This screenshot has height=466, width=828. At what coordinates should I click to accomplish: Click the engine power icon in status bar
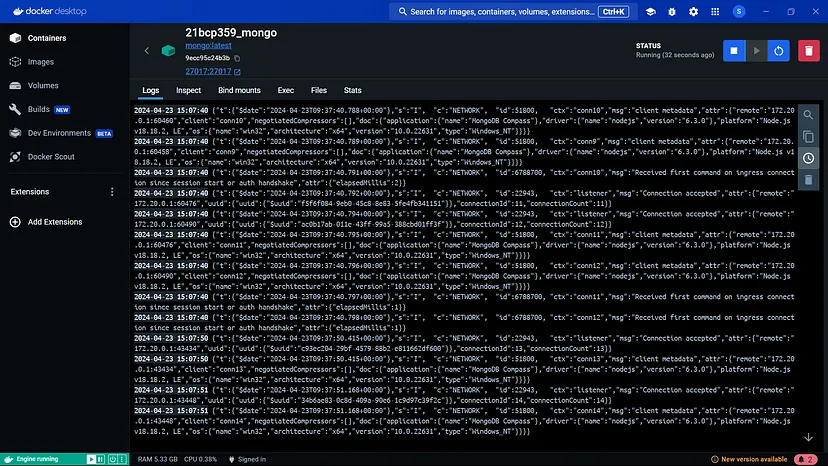coord(112,459)
